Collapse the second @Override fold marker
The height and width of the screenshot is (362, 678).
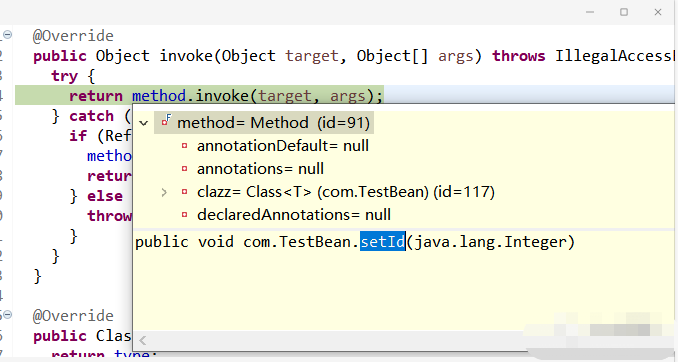pos(7,315)
